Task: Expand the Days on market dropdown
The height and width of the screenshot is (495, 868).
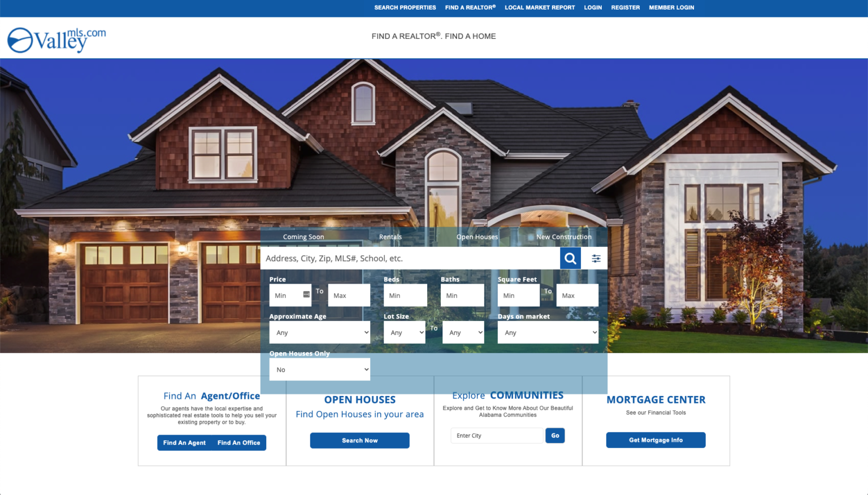Action: pos(548,332)
